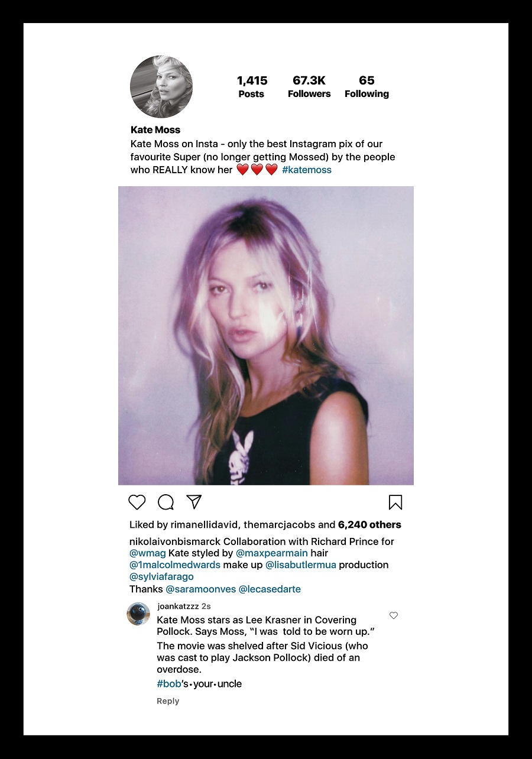
Task: Like joankatzzz's comment with small heart
Action: (x=394, y=615)
